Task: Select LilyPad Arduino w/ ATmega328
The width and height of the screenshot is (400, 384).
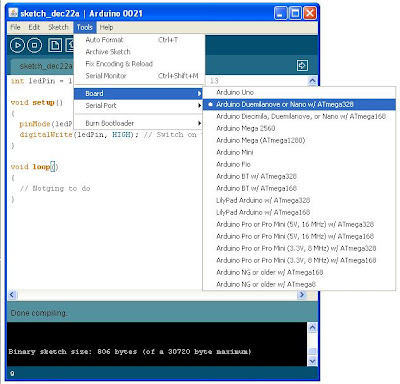Action: [299, 200]
